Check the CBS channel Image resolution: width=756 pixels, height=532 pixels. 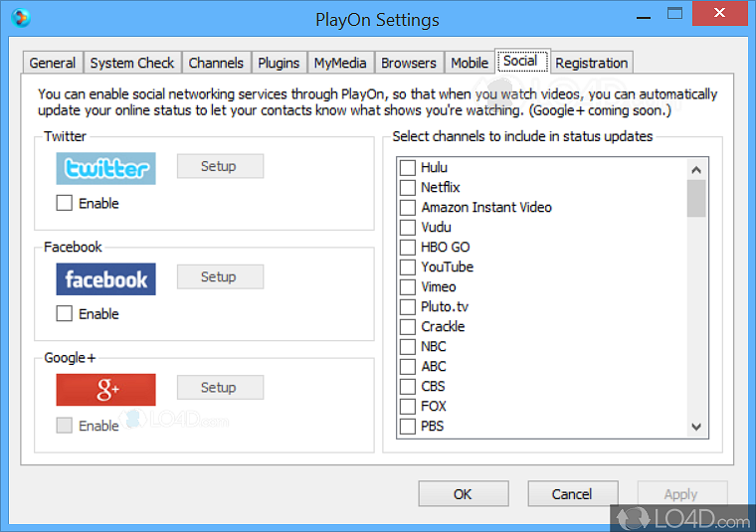click(408, 387)
